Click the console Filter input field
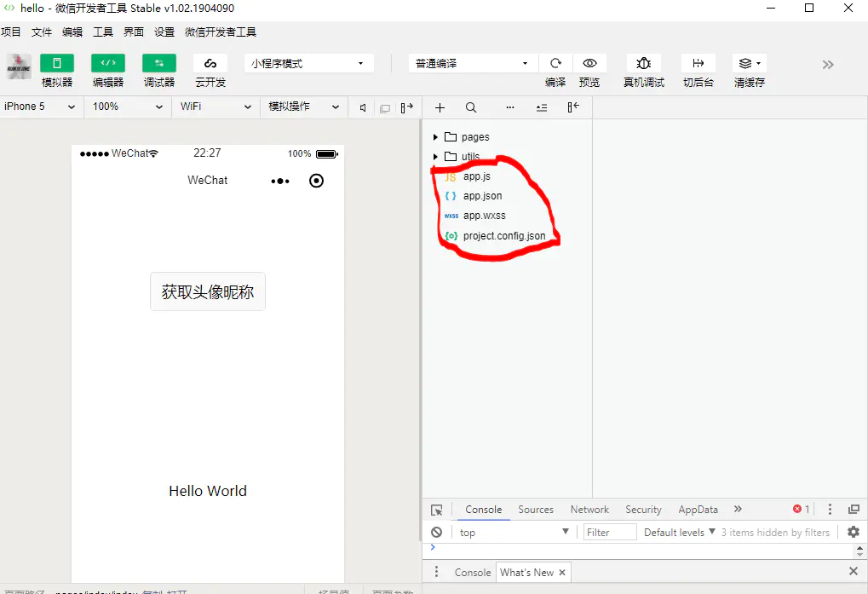Screen dimensions: 868x594 coord(610,532)
